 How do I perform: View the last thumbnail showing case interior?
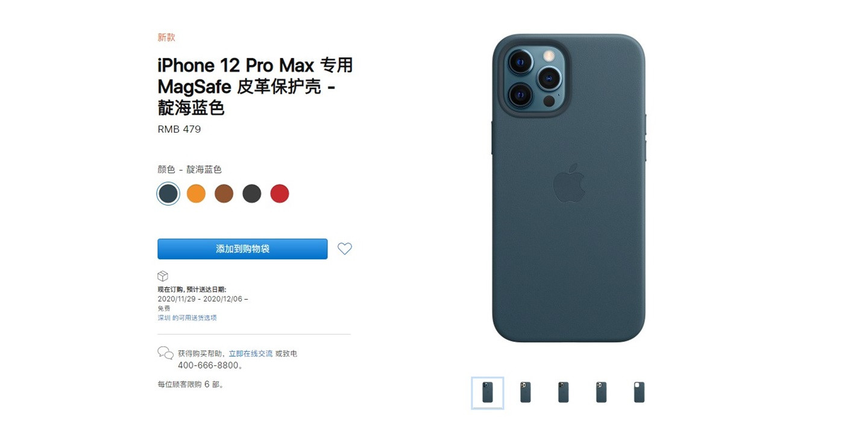639,393
